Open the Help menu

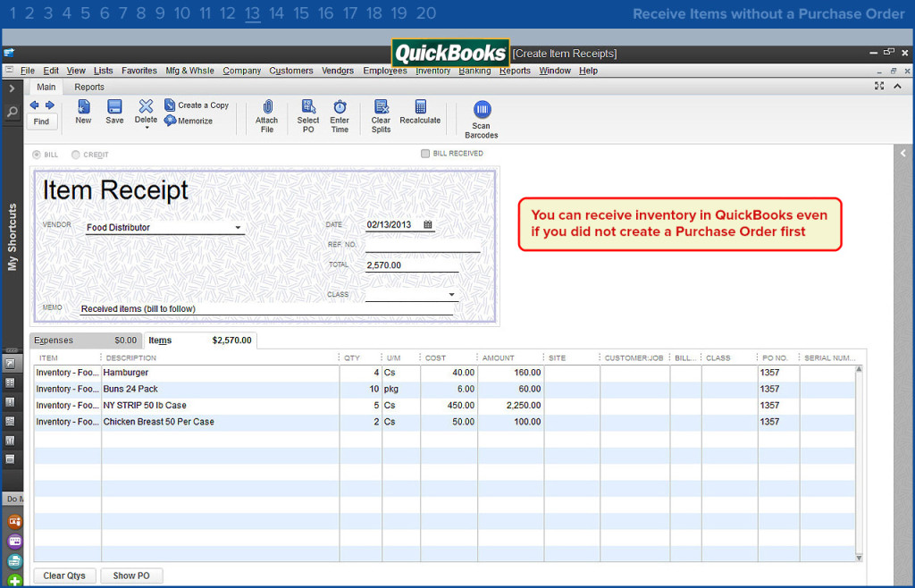(x=588, y=71)
